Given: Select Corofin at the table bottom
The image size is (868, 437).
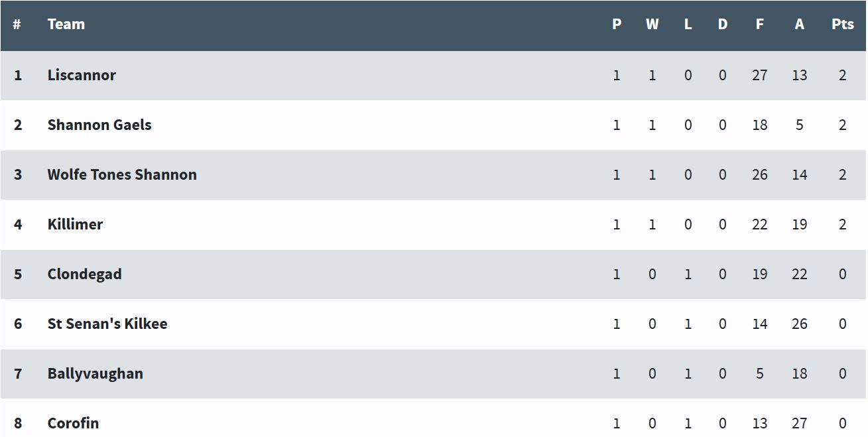Looking at the screenshot, I should pyautogui.click(x=73, y=423).
